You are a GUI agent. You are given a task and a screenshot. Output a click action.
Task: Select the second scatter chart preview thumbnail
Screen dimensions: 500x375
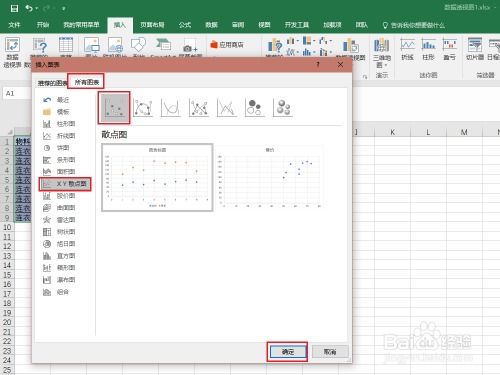270,177
